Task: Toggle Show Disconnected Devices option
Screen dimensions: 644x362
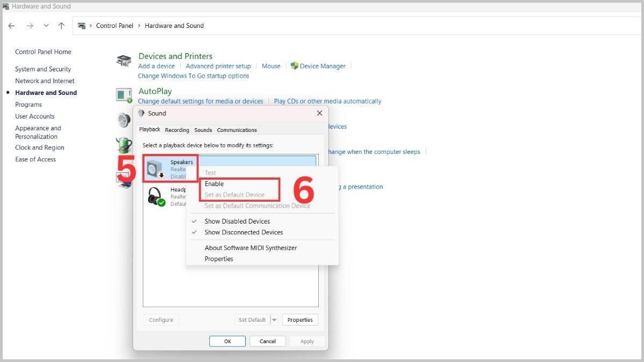Action: (x=243, y=232)
